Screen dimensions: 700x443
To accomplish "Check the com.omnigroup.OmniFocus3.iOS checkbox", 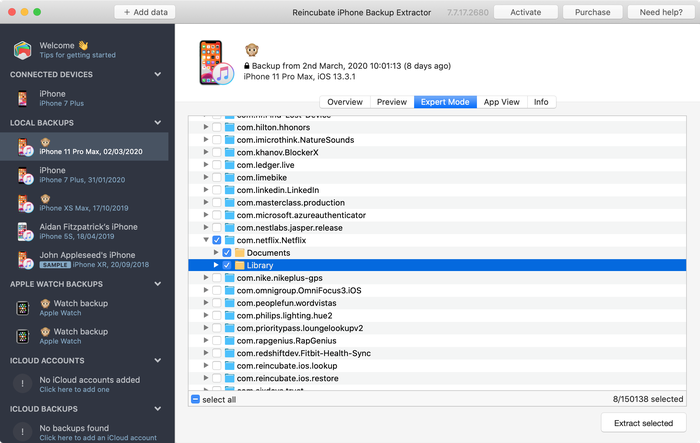I will 217,290.
